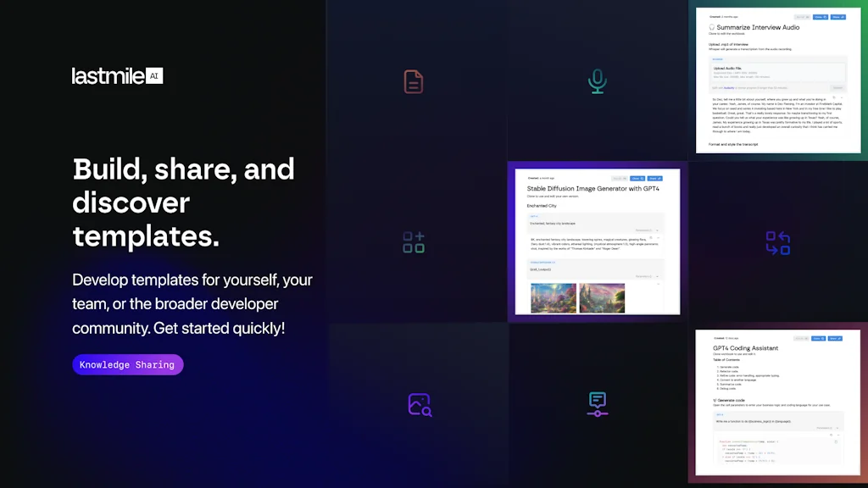Click the Knowledge Sharing pill button

(x=127, y=364)
